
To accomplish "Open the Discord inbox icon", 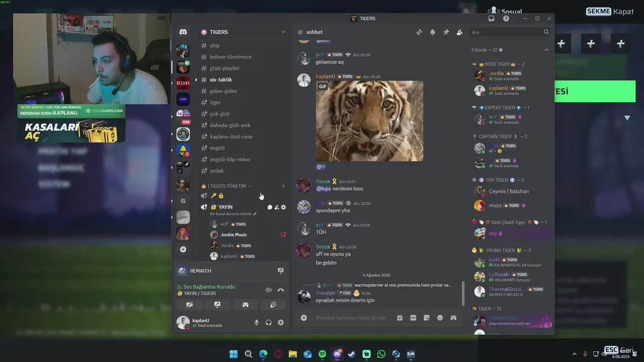I will [x=492, y=19].
